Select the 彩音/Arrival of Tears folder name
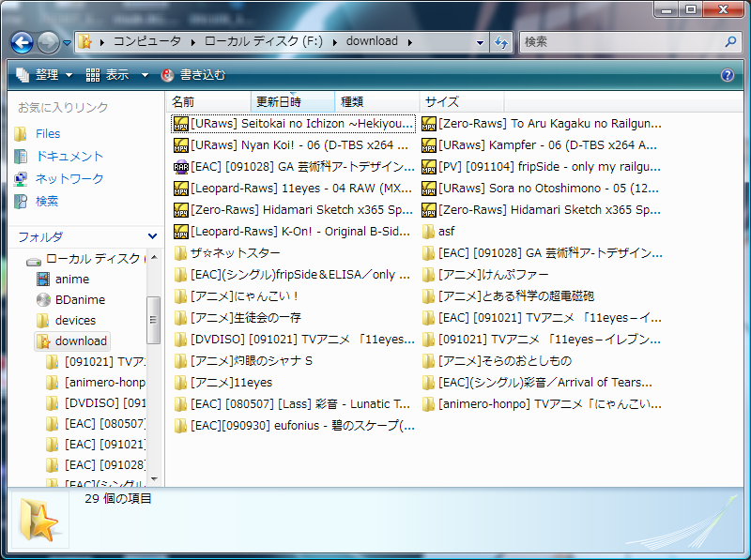Viewport: 751px width, 560px height. 545,383
